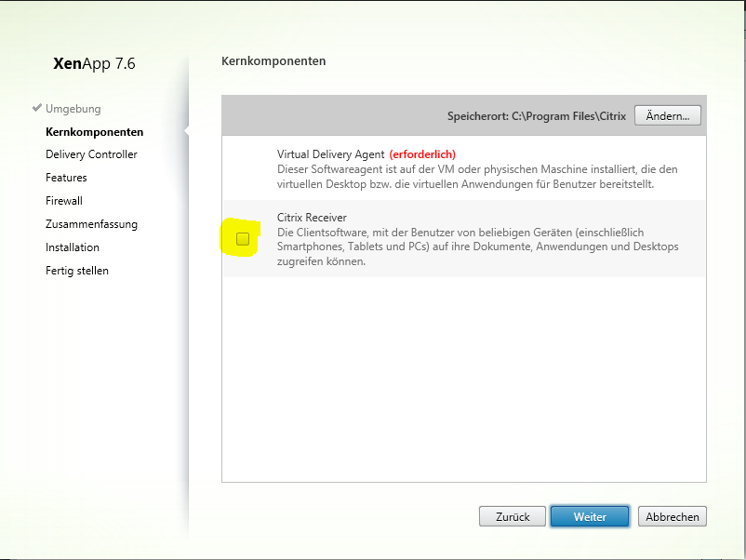Open the Zusammenfassung step in the sidebar
Screen dimensions: 746x560
coord(91,224)
